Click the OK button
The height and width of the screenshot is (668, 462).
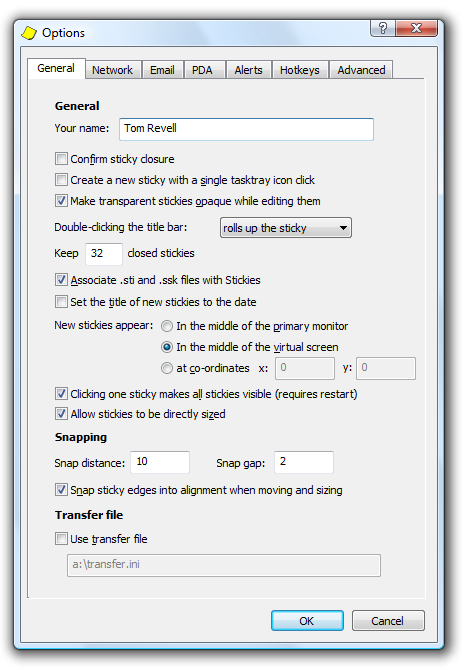[x=307, y=621]
